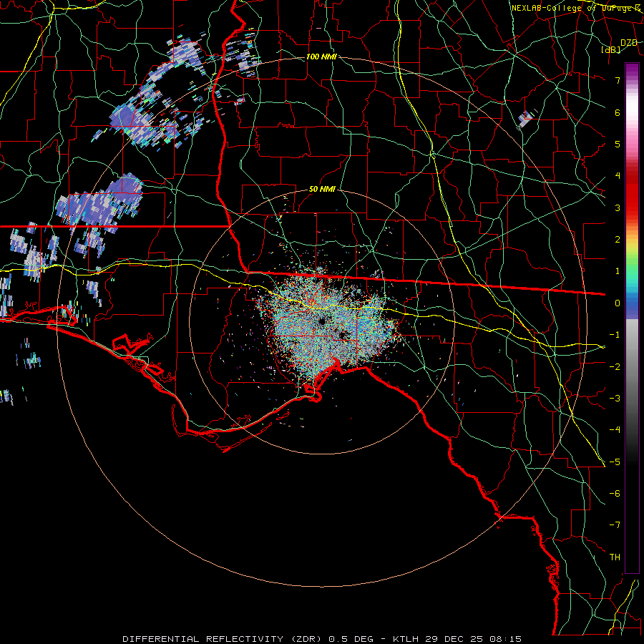
Task: Click the 6 value on color scale
Action: point(618,112)
